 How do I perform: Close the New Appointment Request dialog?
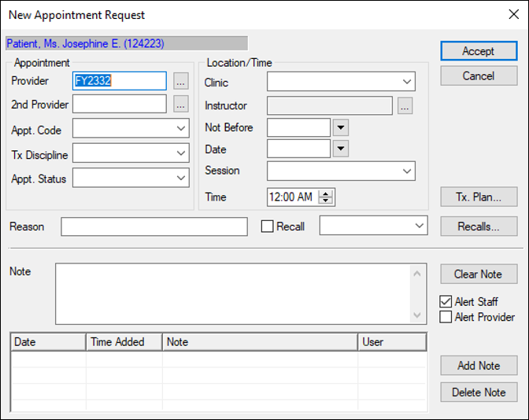pos(513,15)
